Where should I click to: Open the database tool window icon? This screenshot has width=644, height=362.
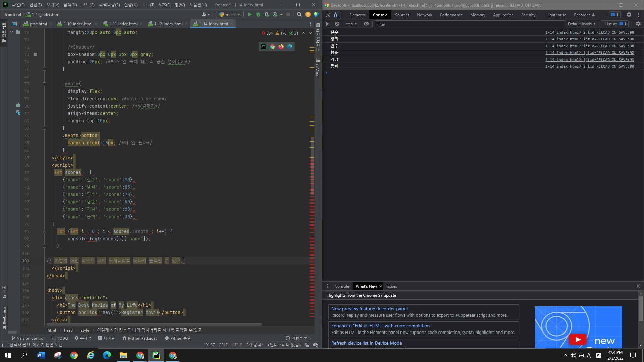[318, 25]
